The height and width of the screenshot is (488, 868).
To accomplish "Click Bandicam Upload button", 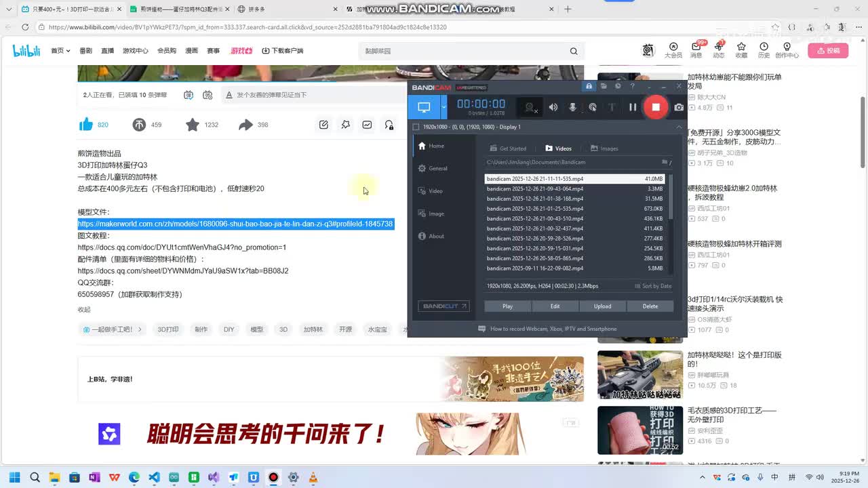I will click(602, 306).
